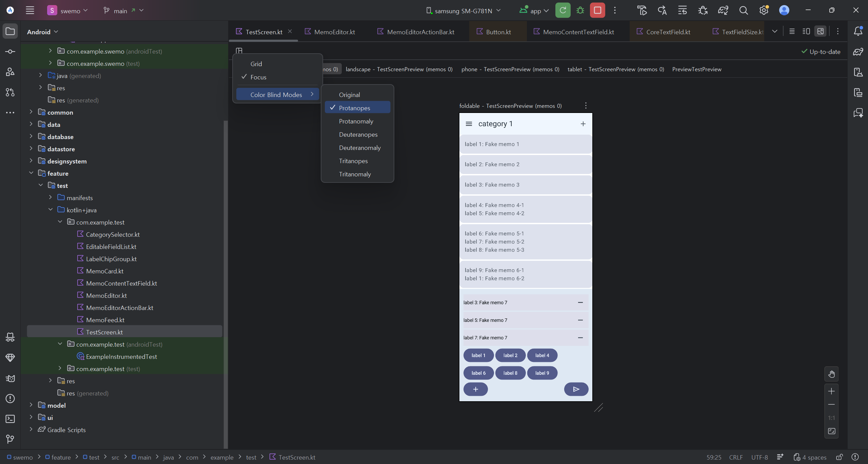This screenshot has height=464, width=868.
Task: Collapse the feature module folder
Action: (x=31, y=173)
